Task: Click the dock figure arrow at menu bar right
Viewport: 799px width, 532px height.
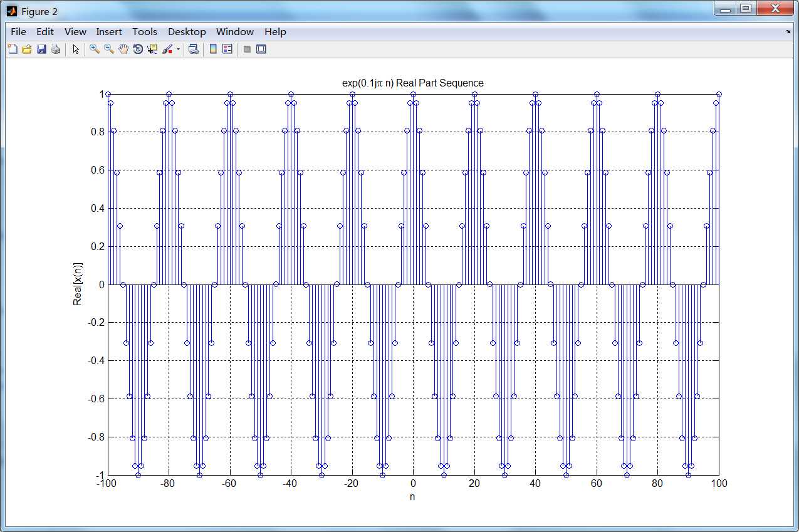Action: click(788, 31)
